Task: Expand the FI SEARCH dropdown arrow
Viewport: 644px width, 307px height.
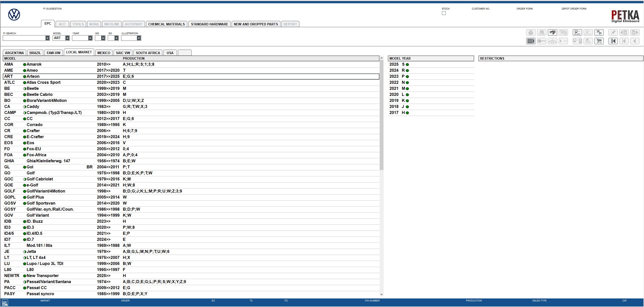Action: coord(47,38)
